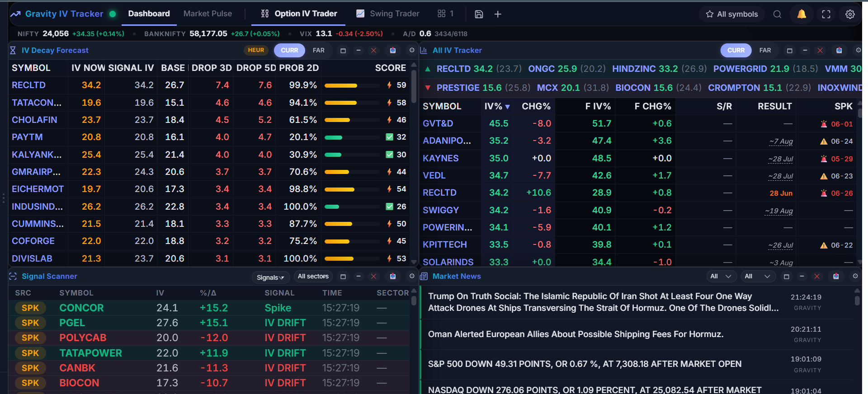
Task: Open the search icon in the top bar
Action: pos(777,14)
